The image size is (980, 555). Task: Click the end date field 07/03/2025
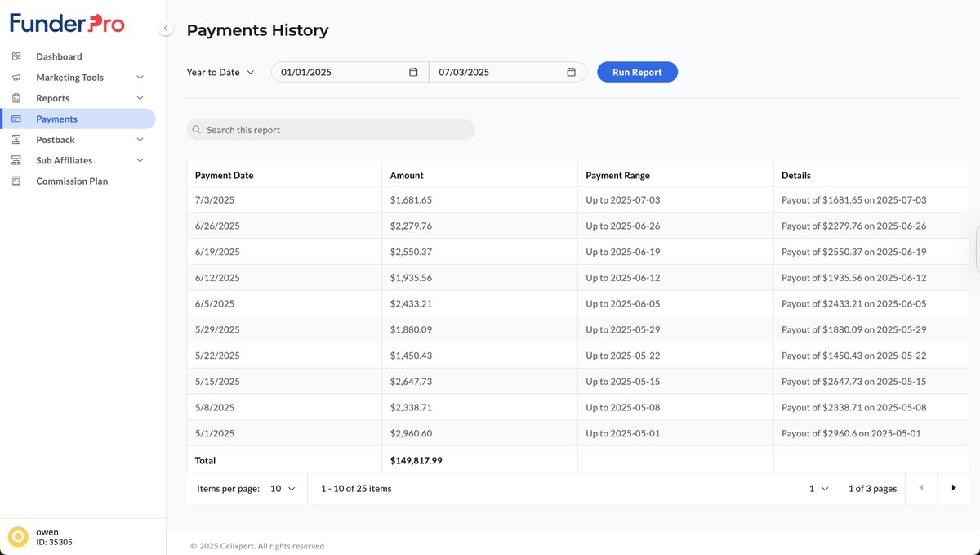click(508, 72)
